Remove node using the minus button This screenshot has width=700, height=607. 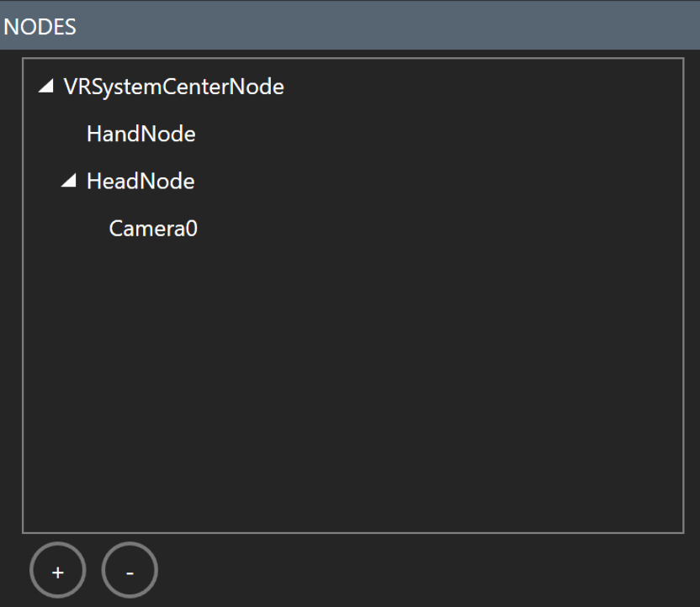tap(130, 570)
